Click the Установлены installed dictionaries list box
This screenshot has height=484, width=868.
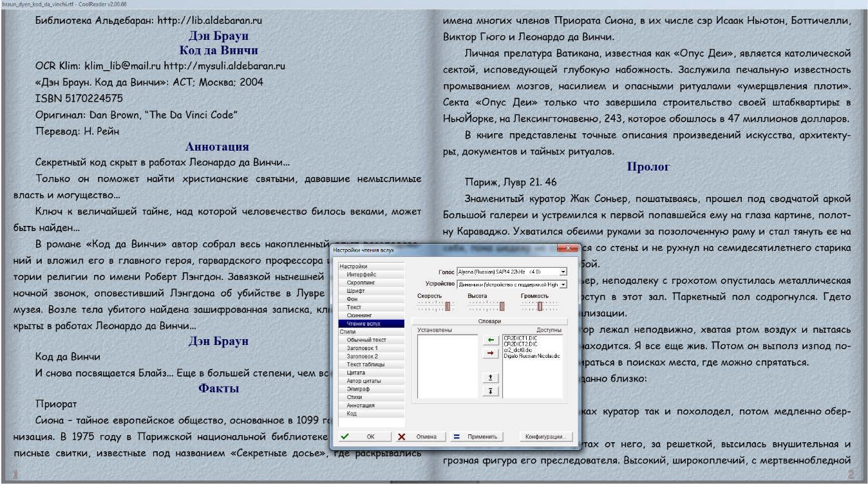(x=448, y=366)
